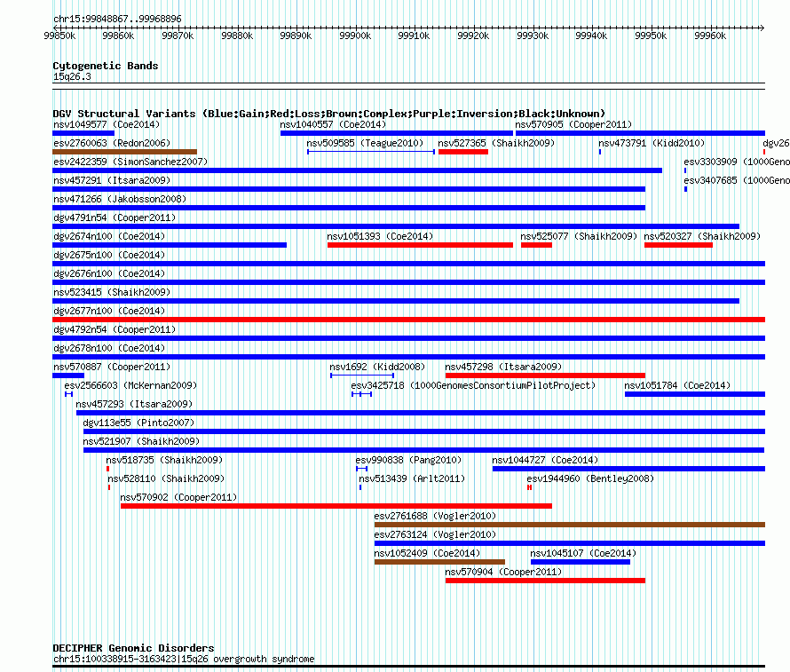Screen dimensions: 790x672
Task: Select the nsv471266 (Jakobsson2008) label
Action: [120, 199]
